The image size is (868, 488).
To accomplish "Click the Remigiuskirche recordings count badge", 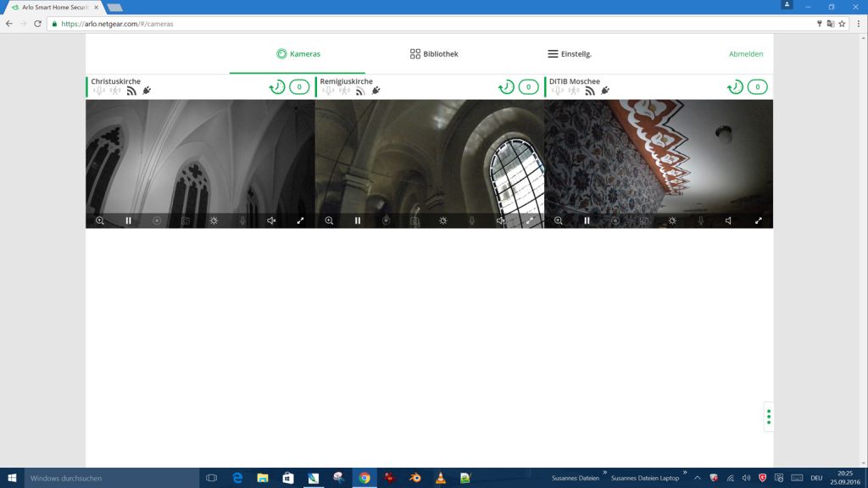I will [528, 86].
